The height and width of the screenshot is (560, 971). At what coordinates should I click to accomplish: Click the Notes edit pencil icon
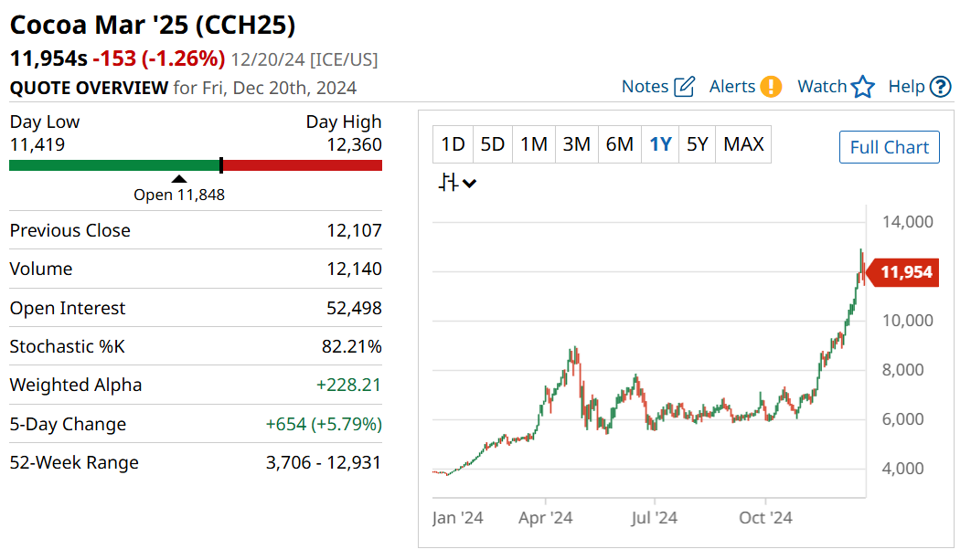[x=685, y=87]
